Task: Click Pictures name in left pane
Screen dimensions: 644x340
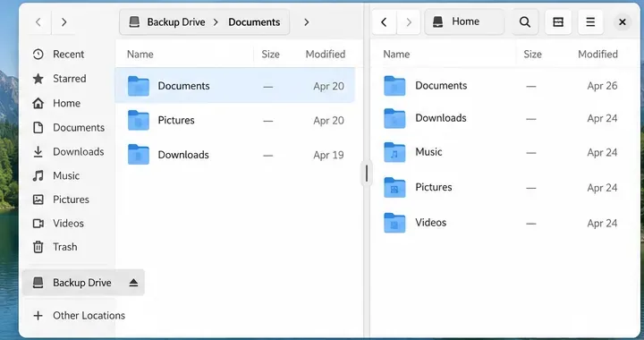Action: pyautogui.click(x=176, y=120)
